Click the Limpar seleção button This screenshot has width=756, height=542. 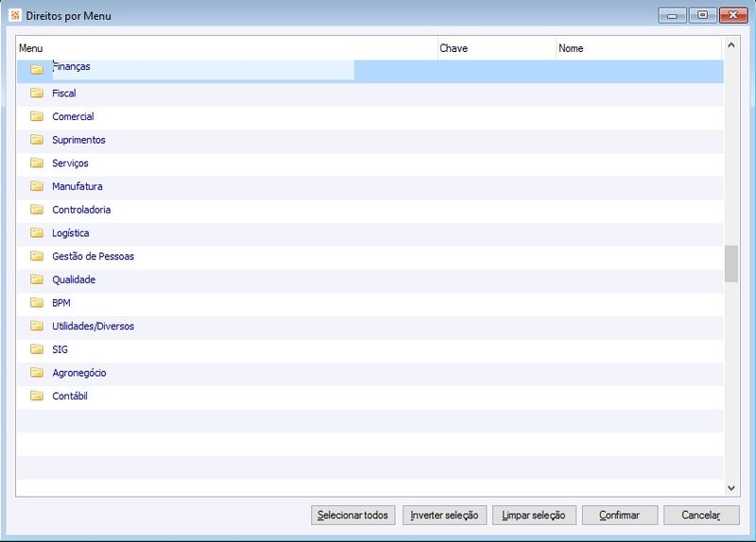[534, 515]
